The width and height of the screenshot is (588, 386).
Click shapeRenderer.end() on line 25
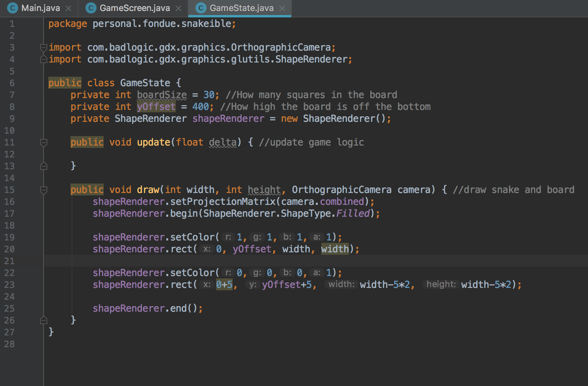point(145,308)
